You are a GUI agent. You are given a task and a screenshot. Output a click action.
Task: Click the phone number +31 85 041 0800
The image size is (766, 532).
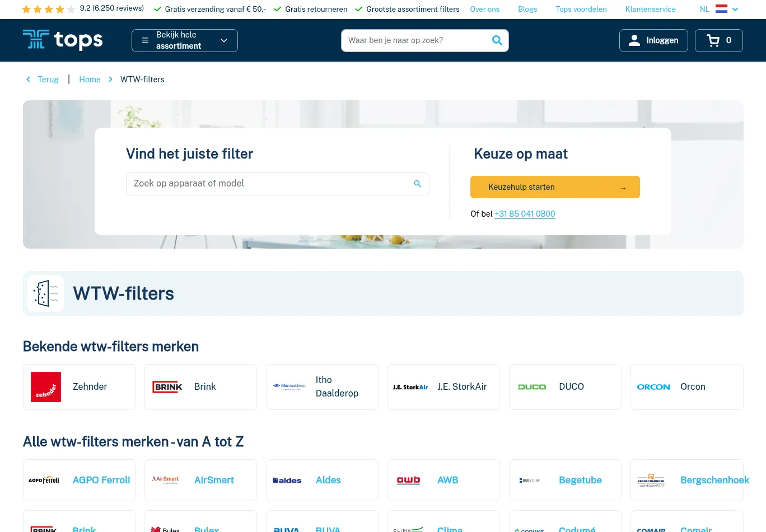(525, 214)
